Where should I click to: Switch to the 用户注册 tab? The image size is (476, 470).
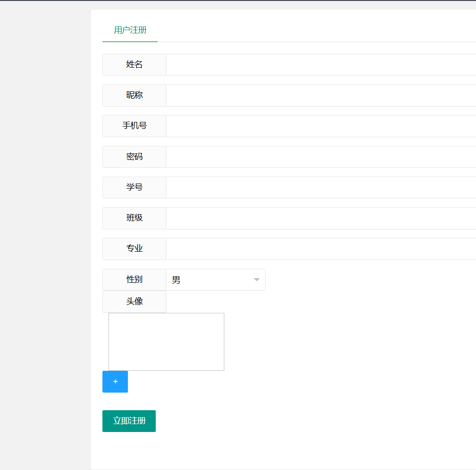click(130, 30)
